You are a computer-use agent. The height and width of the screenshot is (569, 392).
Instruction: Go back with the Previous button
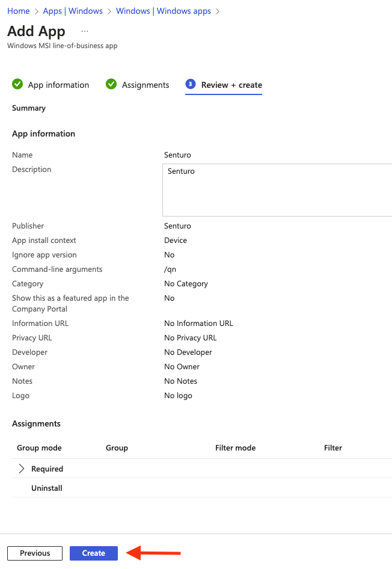click(35, 553)
